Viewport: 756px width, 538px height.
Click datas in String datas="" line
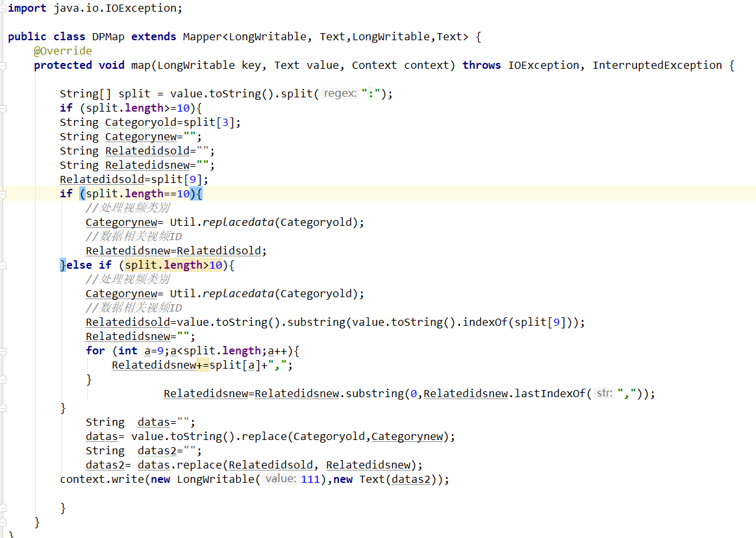(x=153, y=422)
